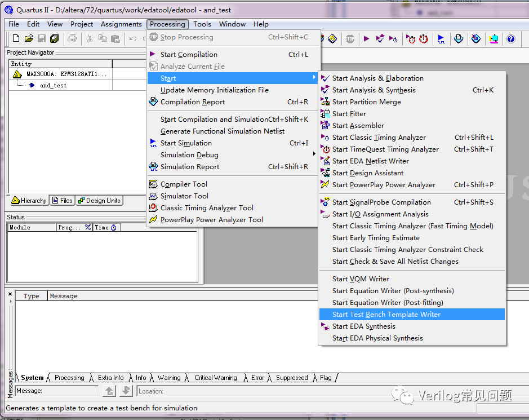Image resolution: width=529 pixels, height=420 pixels.
Task: Click the Stop Processing toolbar icon
Action: (350, 39)
